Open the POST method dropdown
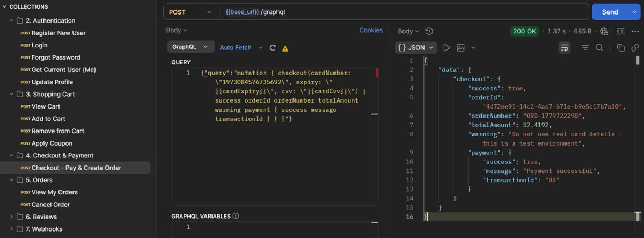 click(191, 12)
